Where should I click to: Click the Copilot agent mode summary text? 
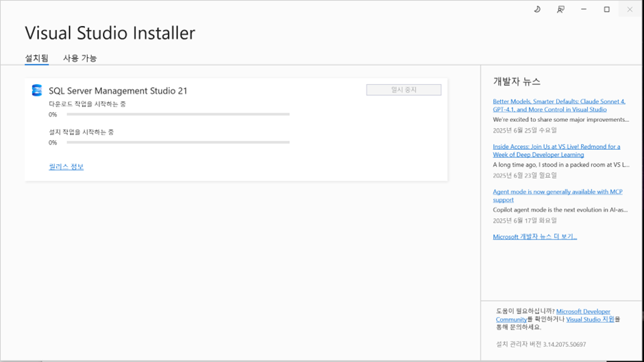[560, 209]
